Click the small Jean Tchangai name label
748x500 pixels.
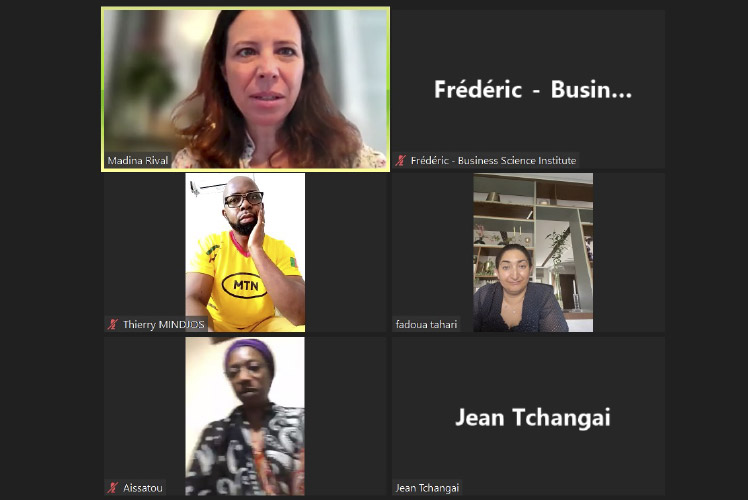(427, 488)
